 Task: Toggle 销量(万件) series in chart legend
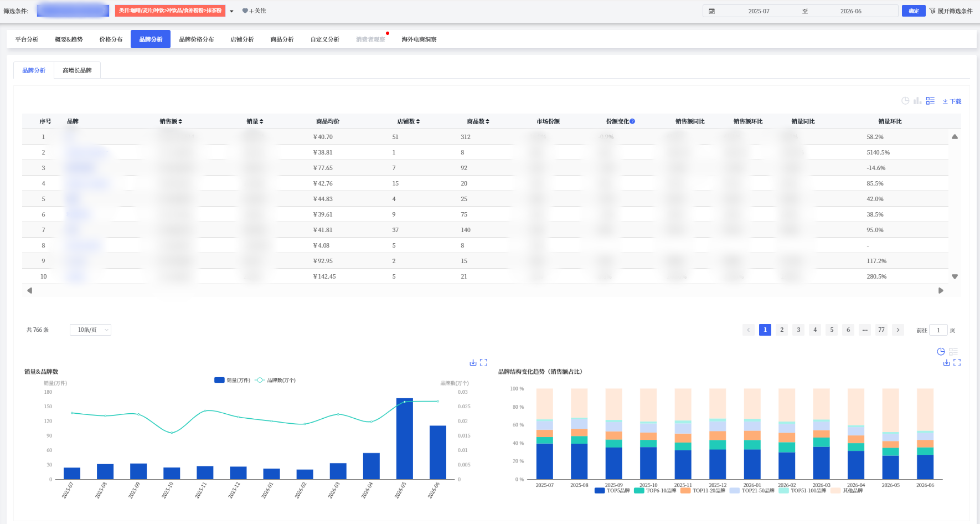(232, 380)
